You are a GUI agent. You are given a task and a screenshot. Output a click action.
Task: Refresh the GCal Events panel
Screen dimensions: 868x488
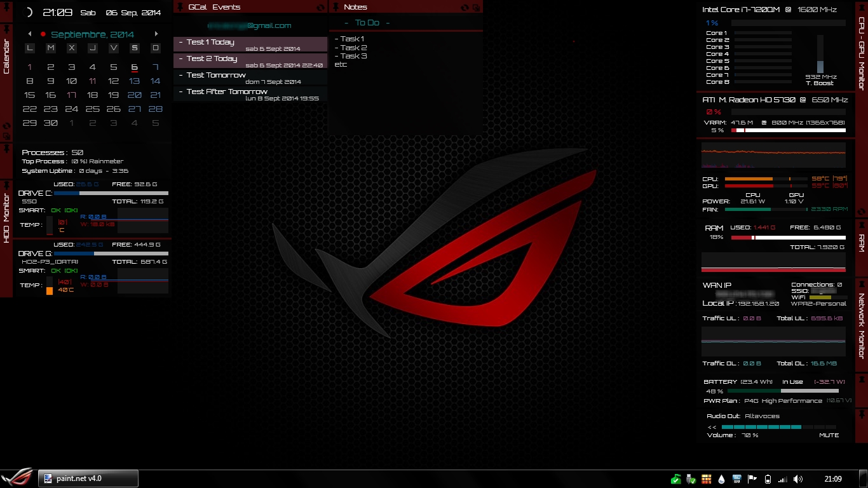pos(321,7)
